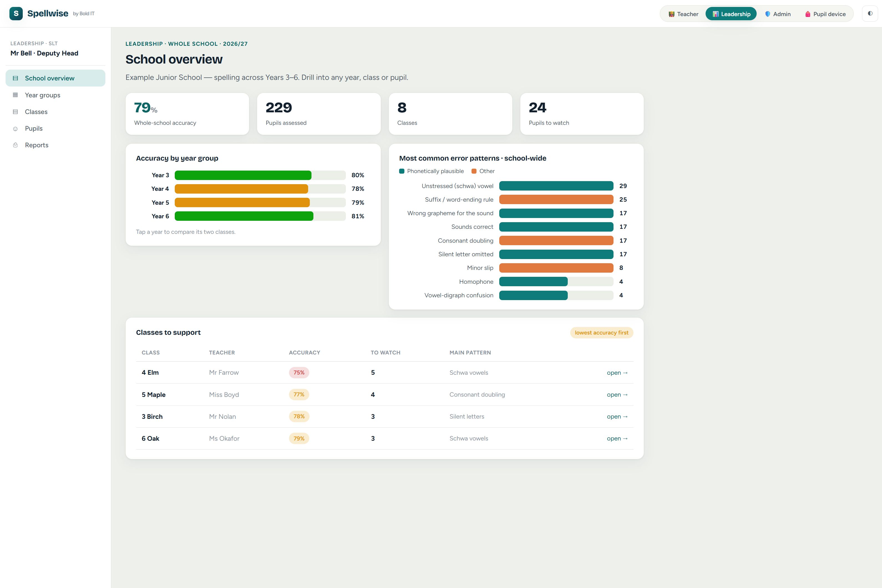Switch to the Pupil device view
The image size is (882, 588).
(x=825, y=14)
